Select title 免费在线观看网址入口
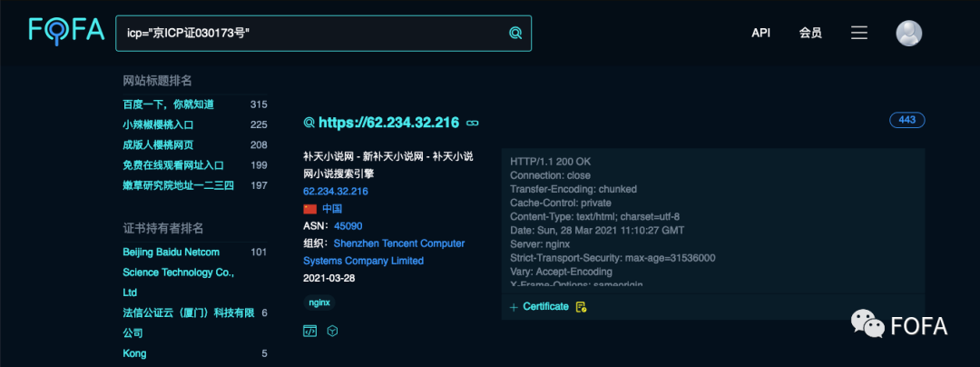 [173, 165]
